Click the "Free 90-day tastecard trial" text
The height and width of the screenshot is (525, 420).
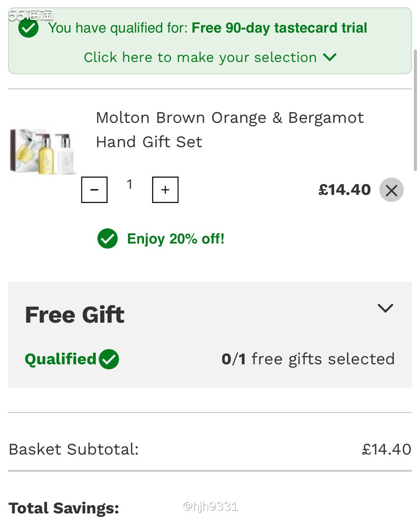tap(279, 28)
